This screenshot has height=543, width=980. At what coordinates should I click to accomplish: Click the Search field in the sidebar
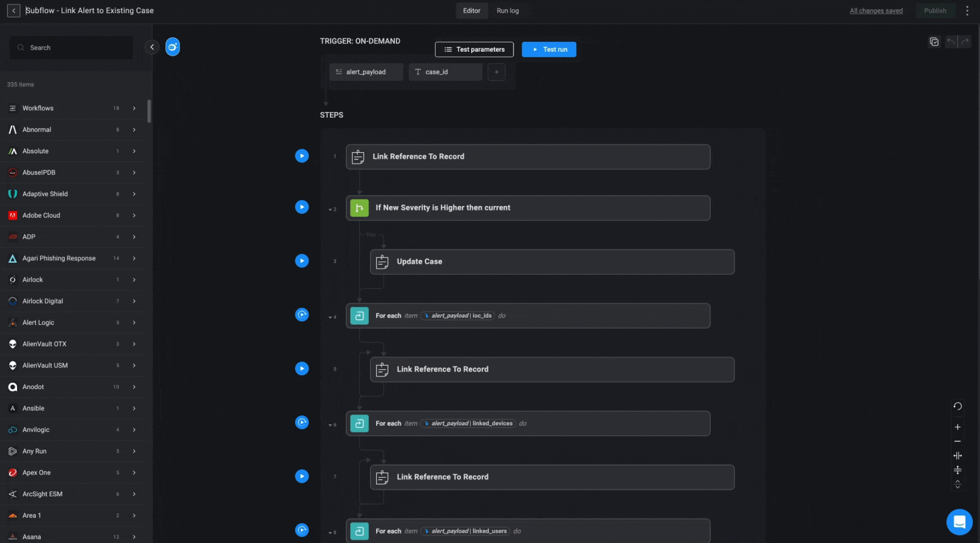tap(75, 48)
